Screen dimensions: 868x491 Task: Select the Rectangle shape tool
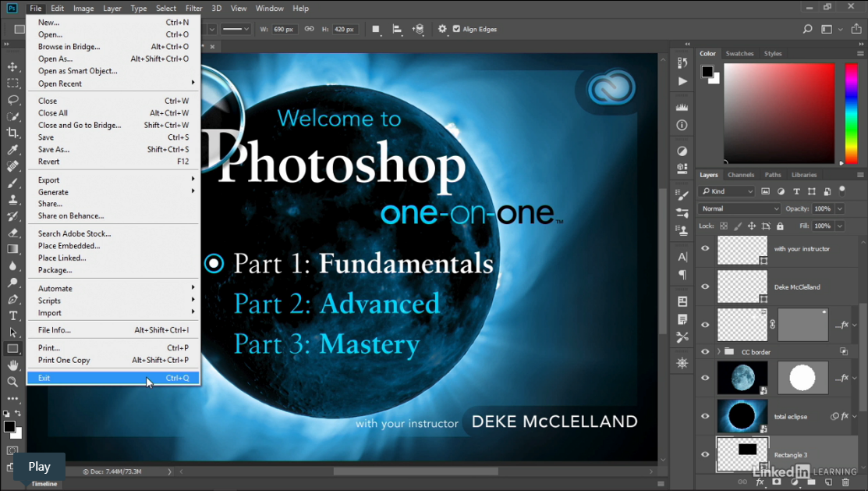tap(12, 349)
